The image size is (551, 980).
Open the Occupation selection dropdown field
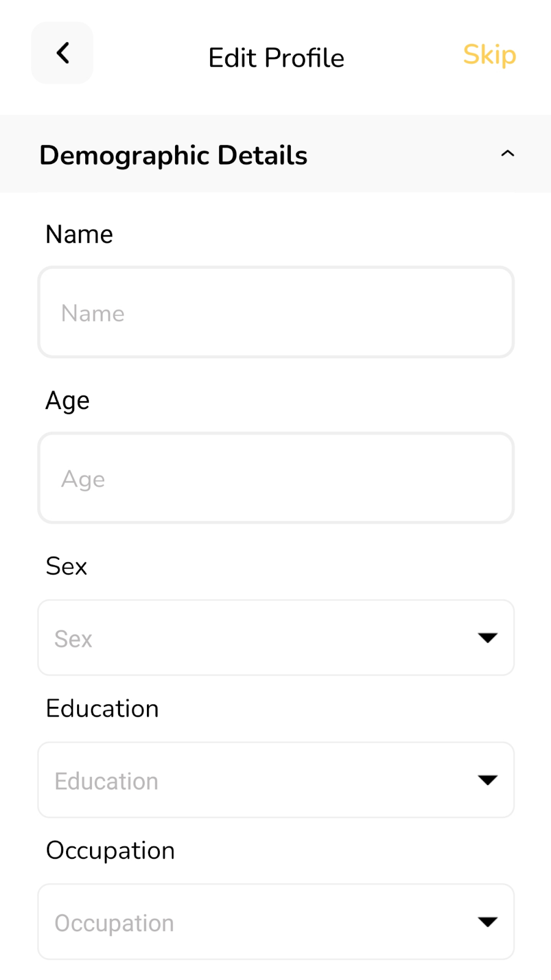pyautogui.click(x=275, y=922)
